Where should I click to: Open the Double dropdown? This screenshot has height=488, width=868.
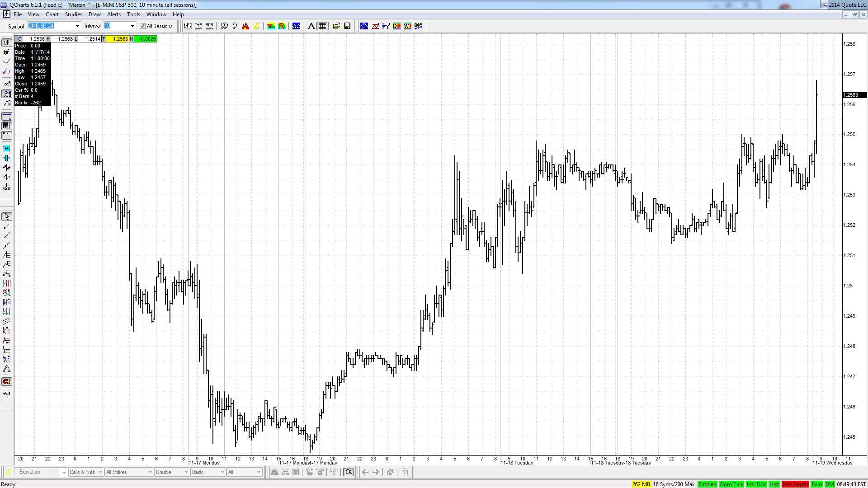172,472
